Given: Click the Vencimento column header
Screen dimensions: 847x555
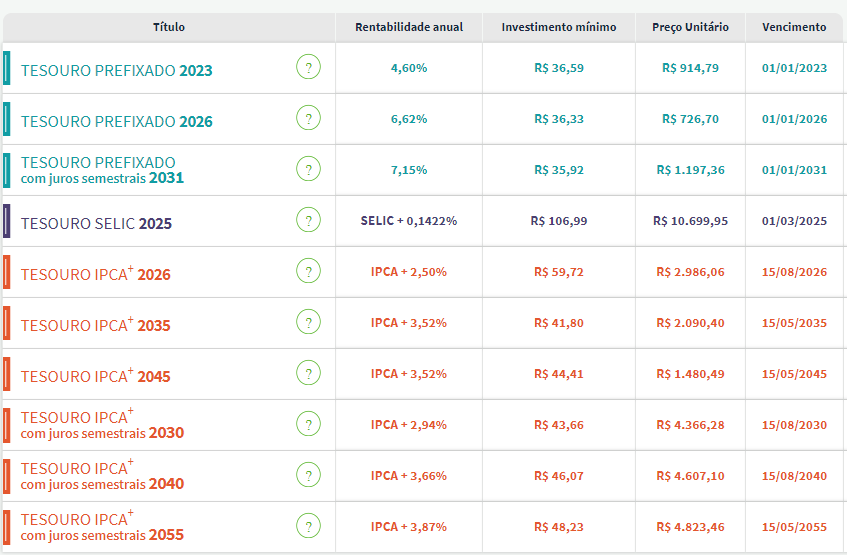Looking at the screenshot, I should pyautogui.click(x=794, y=27).
